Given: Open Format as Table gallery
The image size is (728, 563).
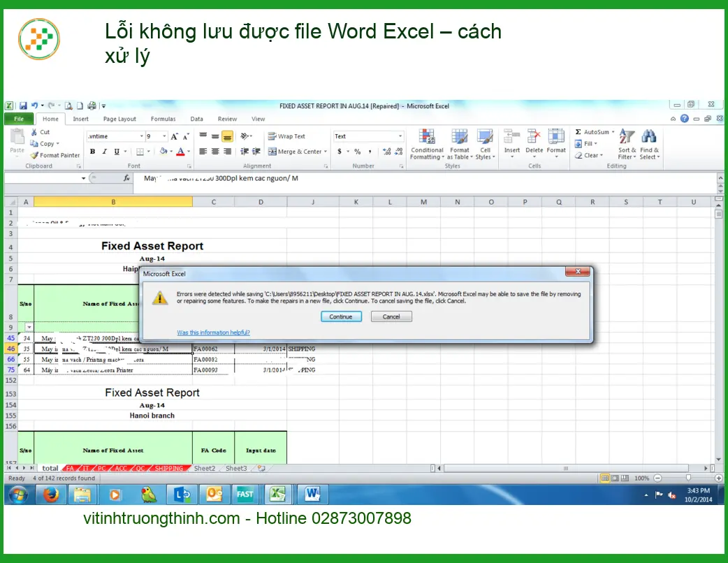Looking at the screenshot, I should point(460,145).
